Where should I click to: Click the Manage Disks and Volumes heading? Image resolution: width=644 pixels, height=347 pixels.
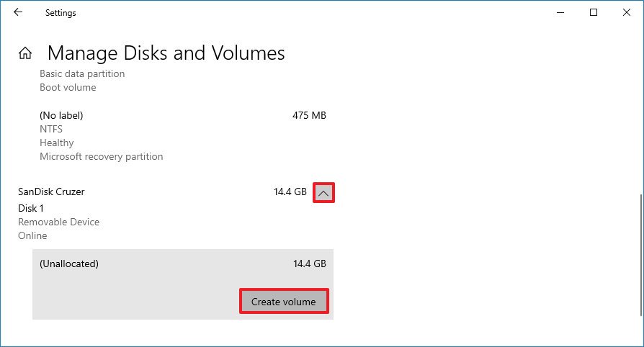click(166, 53)
